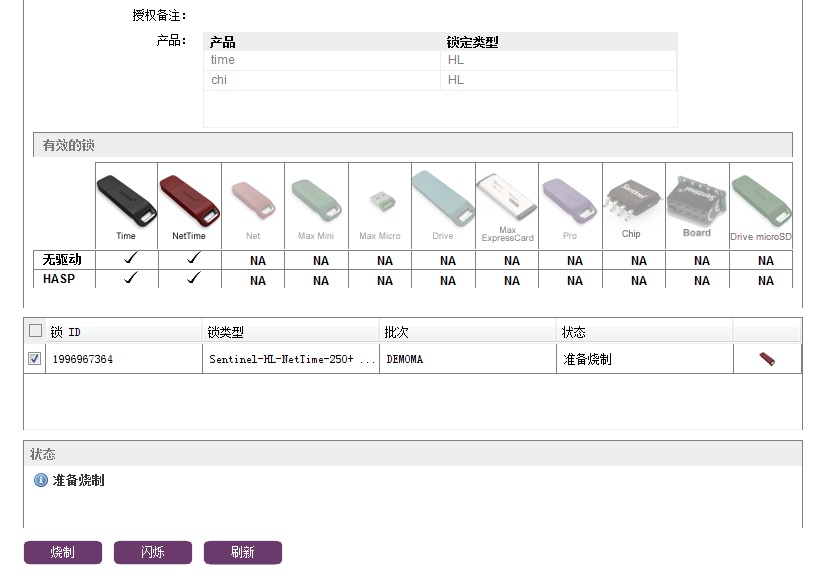820x577 pixels.
Task: Select the faded Net key icon
Action: pos(253,201)
